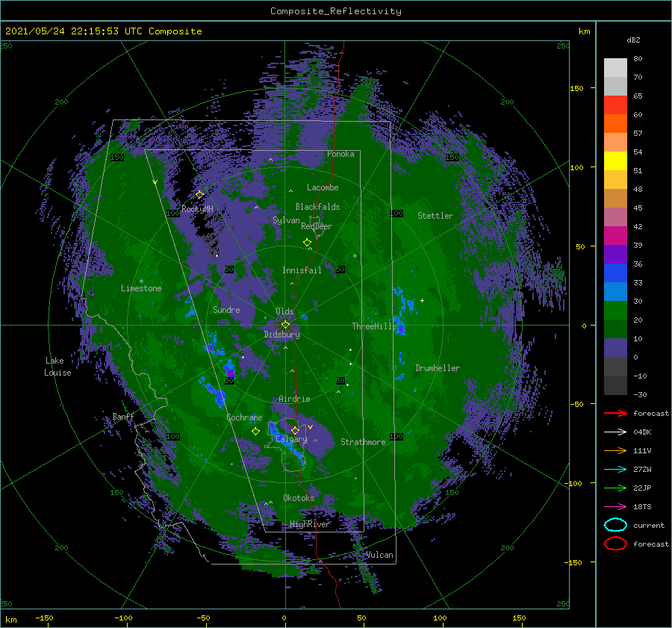Click the RedDeer city label
Viewport: 672px width, 628px height.
[317, 226]
